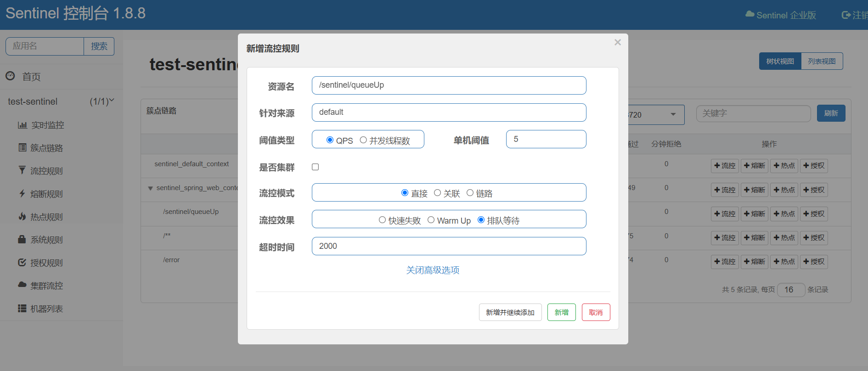
Task: Click the 热点规则 flame icon
Action: (x=22, y=216)
